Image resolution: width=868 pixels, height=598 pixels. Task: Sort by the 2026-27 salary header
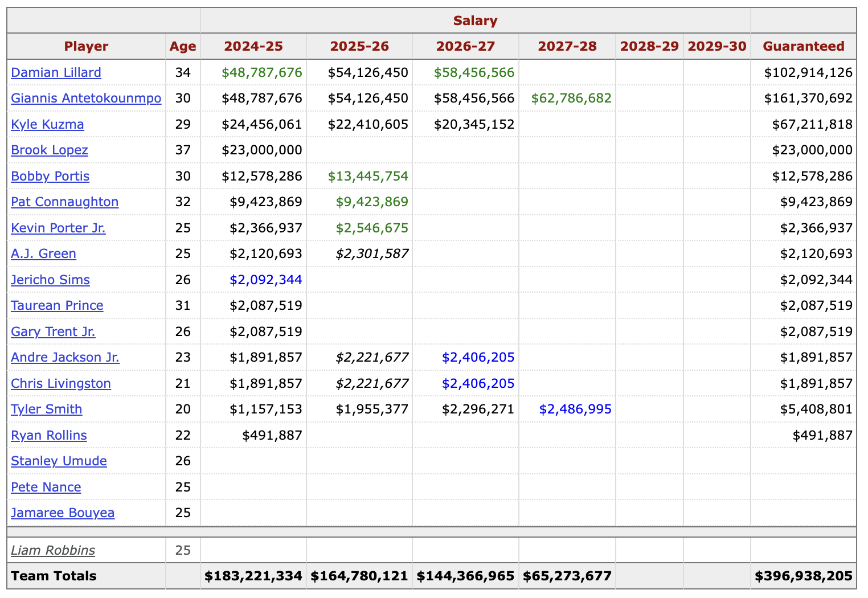[x=465, y=46]
